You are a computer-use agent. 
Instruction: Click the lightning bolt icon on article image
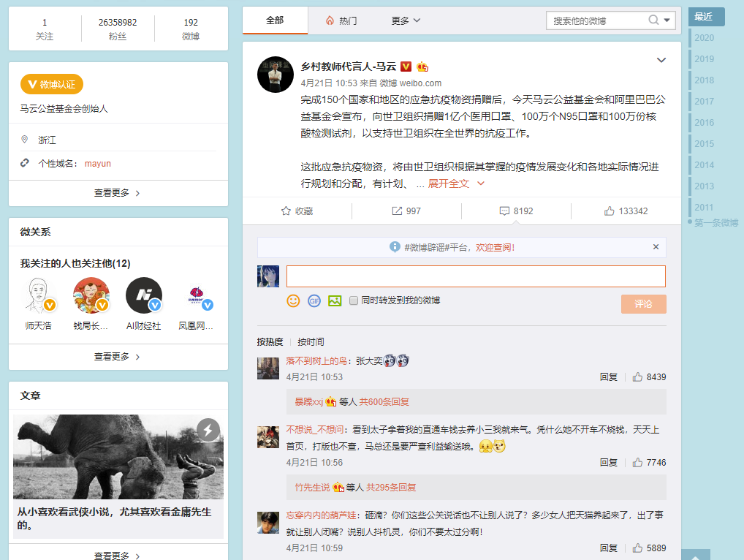pos(208,430)
